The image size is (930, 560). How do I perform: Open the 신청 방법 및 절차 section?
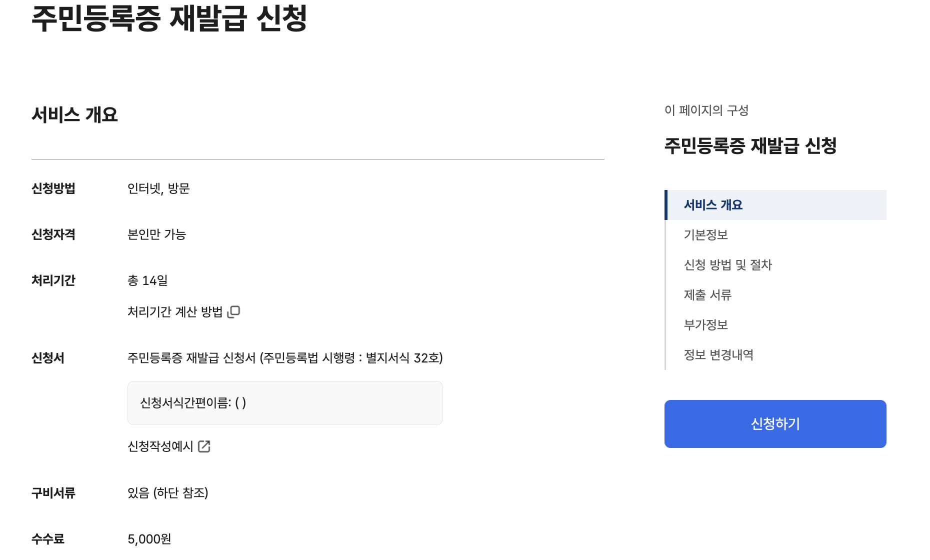click(x=727, y=265)
